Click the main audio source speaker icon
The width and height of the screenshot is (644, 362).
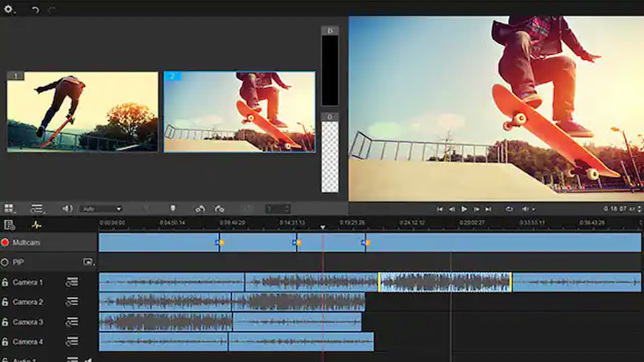68,208
